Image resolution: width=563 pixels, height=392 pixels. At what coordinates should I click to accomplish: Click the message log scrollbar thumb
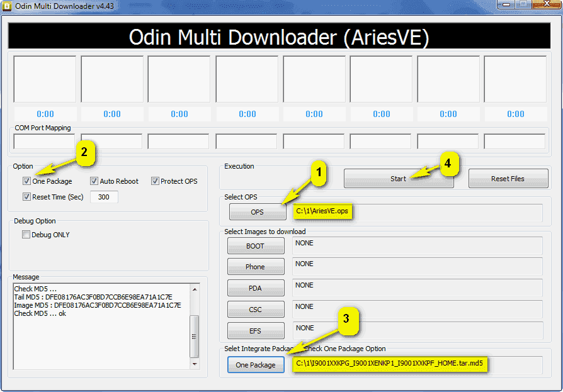click(194, 337)
